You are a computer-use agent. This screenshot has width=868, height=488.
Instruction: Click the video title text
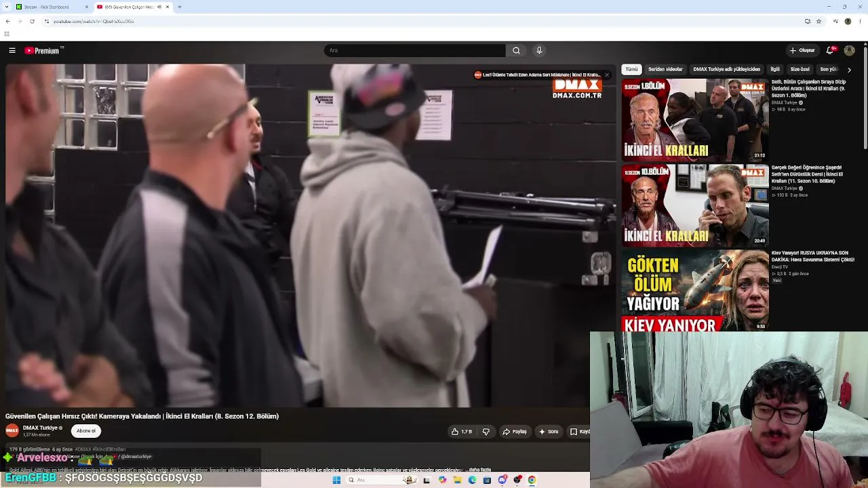click(x=142, y=416)
